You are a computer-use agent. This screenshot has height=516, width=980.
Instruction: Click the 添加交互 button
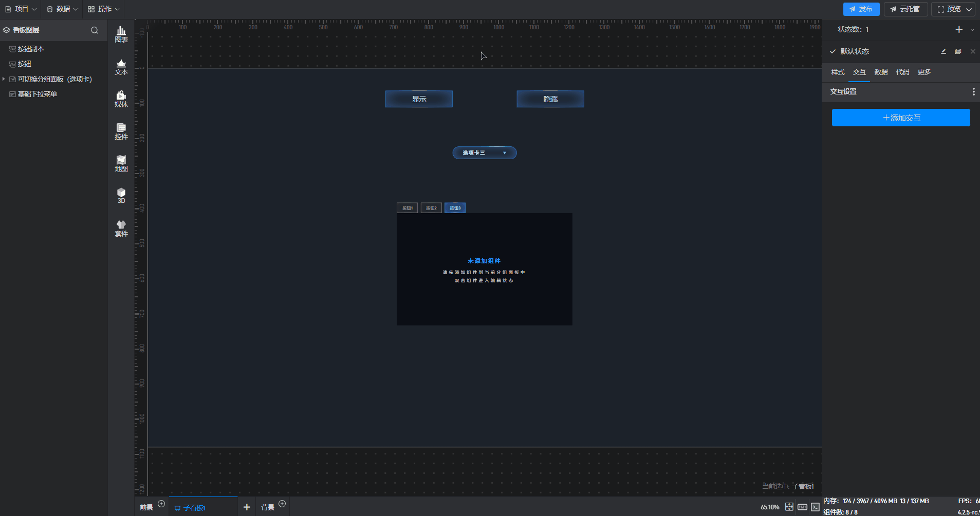[901, 118]
